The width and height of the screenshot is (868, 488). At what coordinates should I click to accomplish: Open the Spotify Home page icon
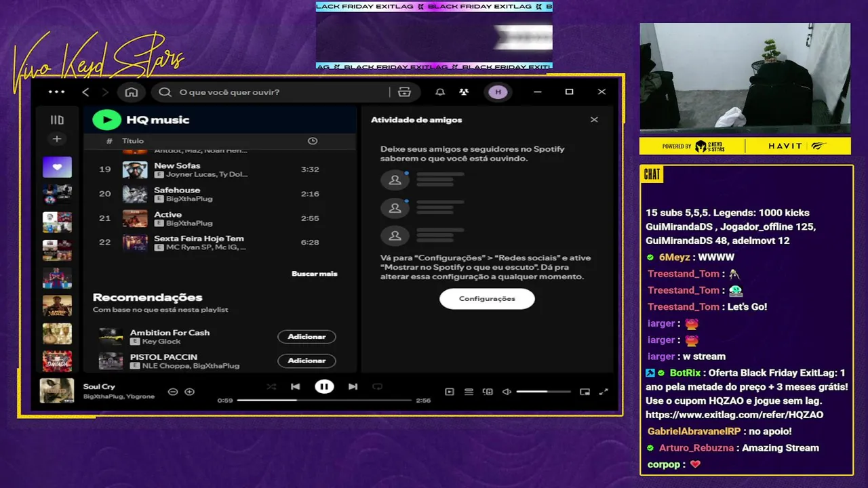point(132,92)
